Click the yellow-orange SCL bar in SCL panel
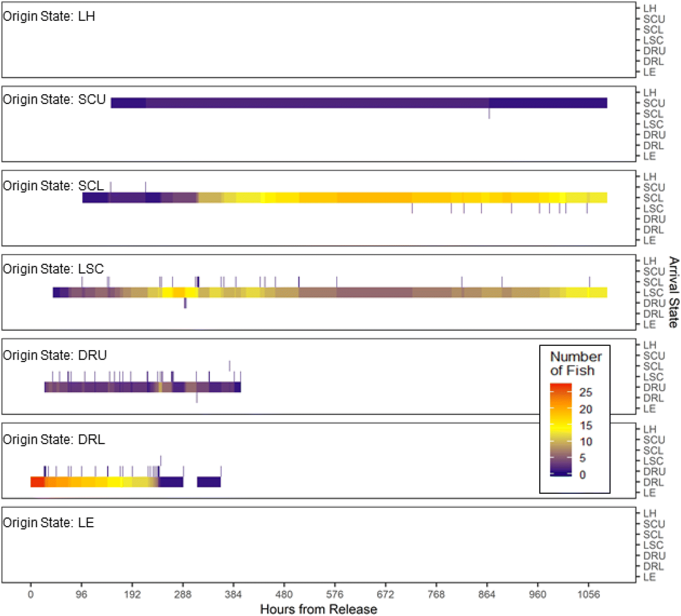This screenshot has height=616, width=681. (x=345, y=198)
